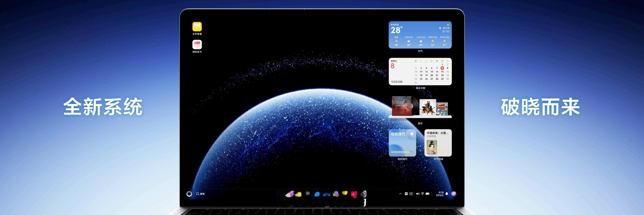Click 龙岗区 location in weather widget
Screen dimensions: 644x215
(395, 25)
